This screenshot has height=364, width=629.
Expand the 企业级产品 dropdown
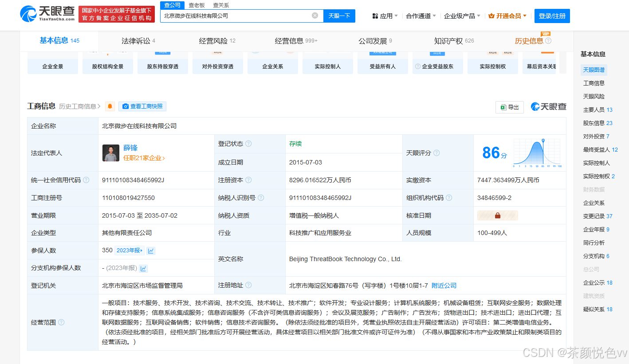click(x=479, y=16)
